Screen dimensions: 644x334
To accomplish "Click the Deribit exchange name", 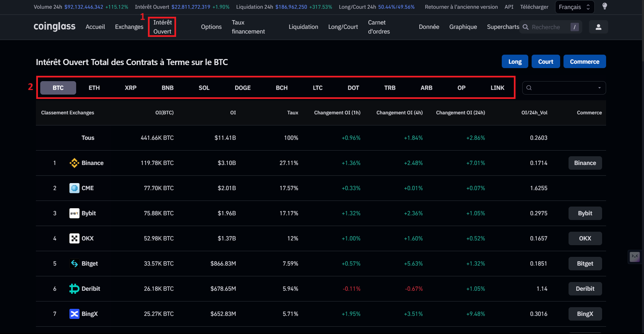I will [x=91, y=289].
